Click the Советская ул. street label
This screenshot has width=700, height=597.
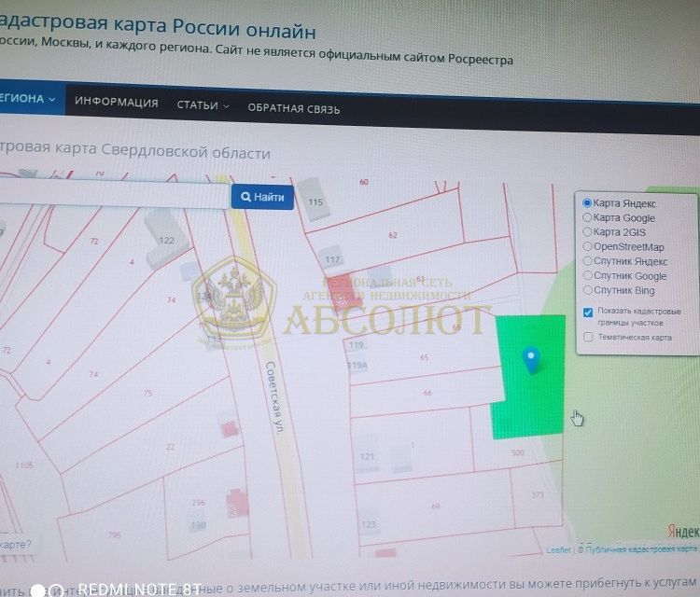[x=274, y=398]
